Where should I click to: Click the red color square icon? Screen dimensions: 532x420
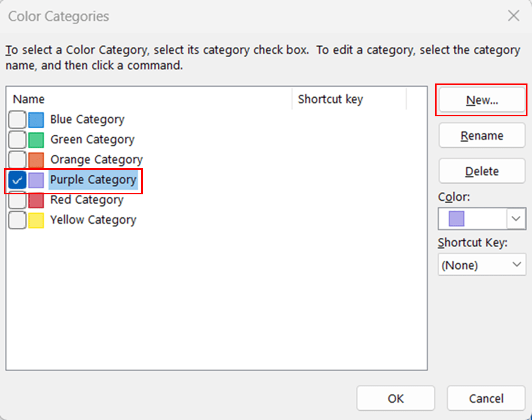[36, 200]
